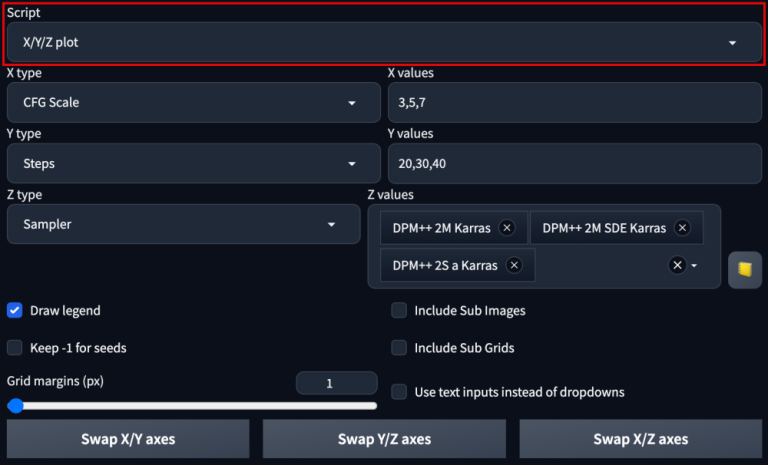
Task: Tick the Include Sub Grids checkbox
Action: click(x=399, y=348)
